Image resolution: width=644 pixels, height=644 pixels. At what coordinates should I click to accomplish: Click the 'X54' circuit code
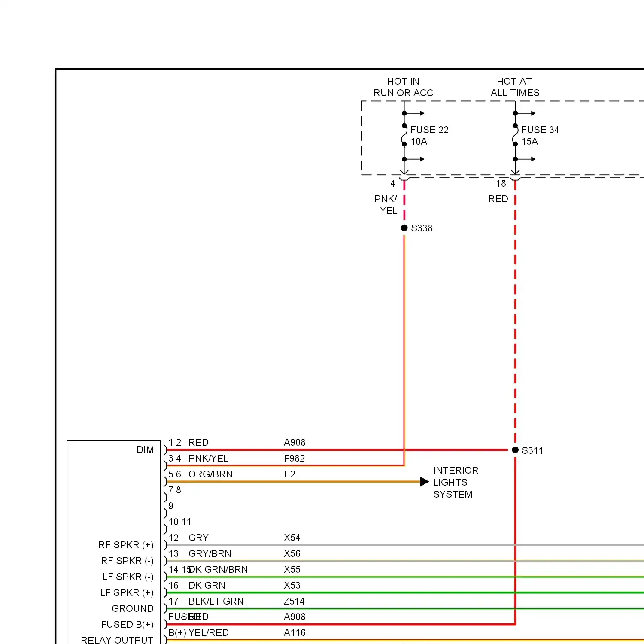click(x=292, y=538)
